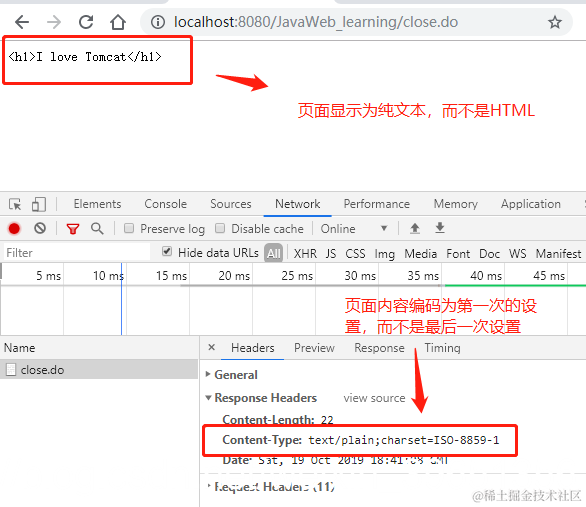This screenshot has width=586, height=507.
Task: Show the Headers details tab
Action: 253,347
